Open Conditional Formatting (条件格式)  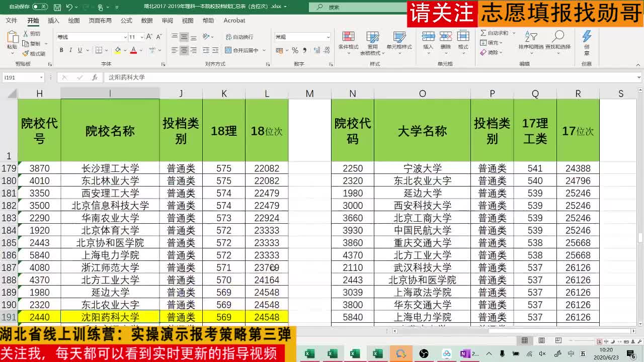click(348, 42)
